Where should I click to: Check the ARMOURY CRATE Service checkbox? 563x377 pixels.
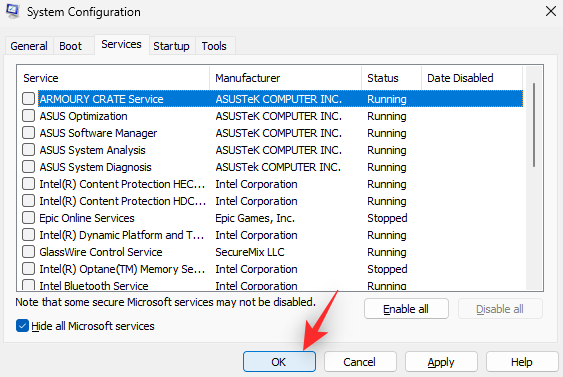click(28, 98)
